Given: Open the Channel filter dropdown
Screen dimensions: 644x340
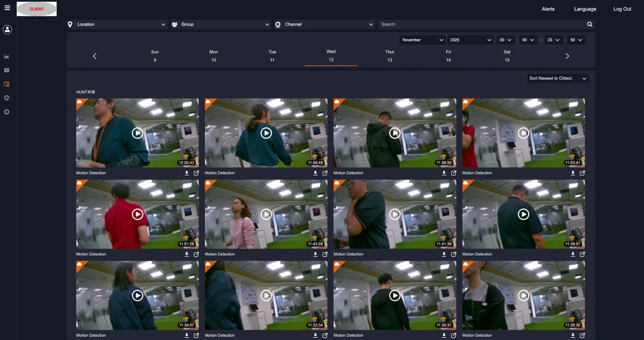Looking at the screenshot, I should (324, 24).
